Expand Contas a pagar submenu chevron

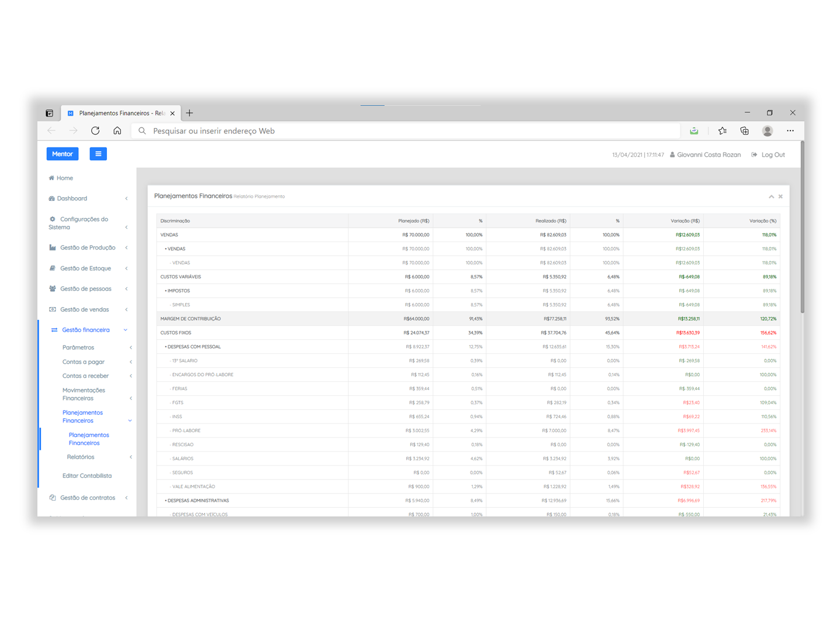(x=130, y=362)
